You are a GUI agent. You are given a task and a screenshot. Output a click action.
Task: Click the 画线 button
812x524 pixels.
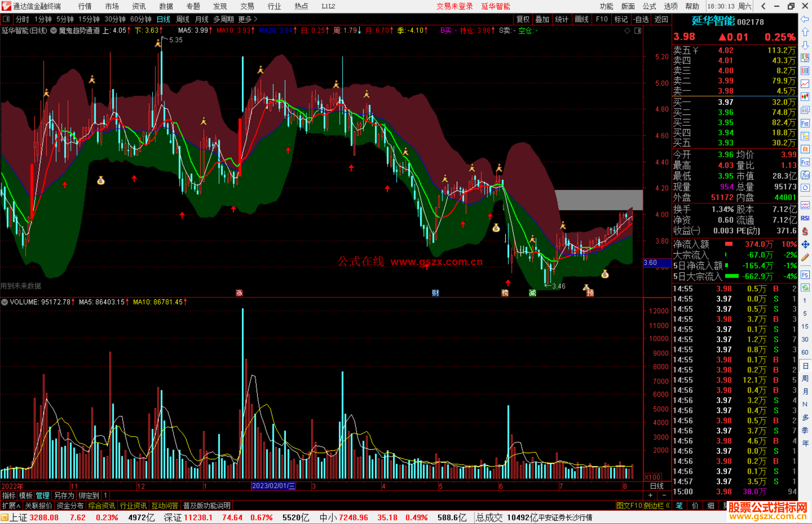(581, 19)
